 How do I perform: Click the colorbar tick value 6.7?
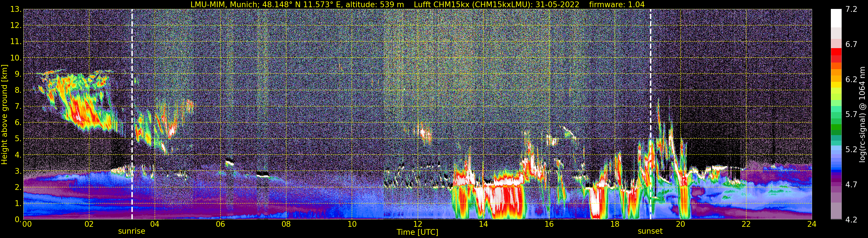tap(851, 44)
